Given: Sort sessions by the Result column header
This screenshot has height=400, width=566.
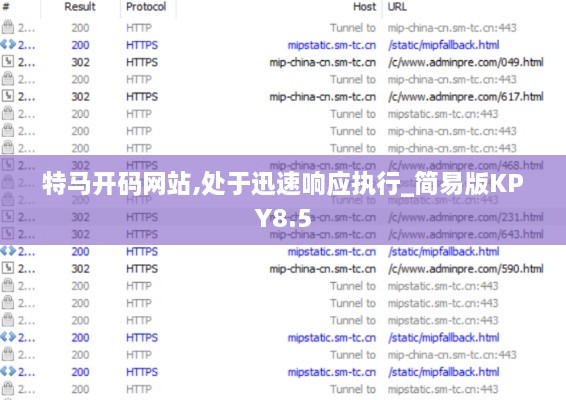Looking at the screenshot, I should [80, 7].
